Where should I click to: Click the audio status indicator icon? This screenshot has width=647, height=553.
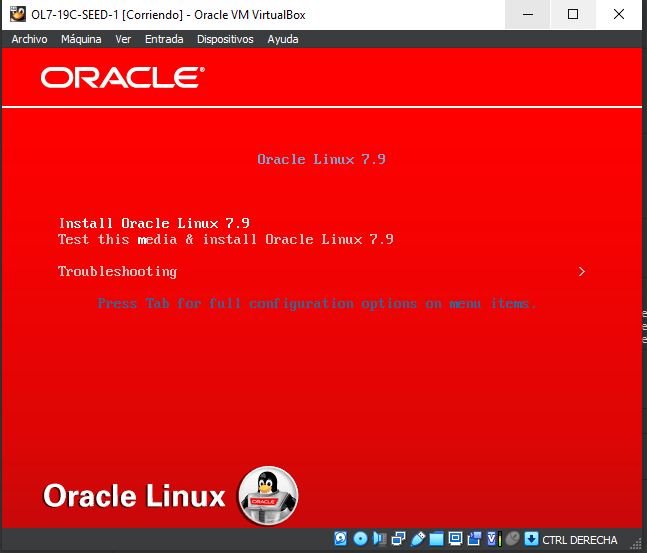click(x=379, y=539)
